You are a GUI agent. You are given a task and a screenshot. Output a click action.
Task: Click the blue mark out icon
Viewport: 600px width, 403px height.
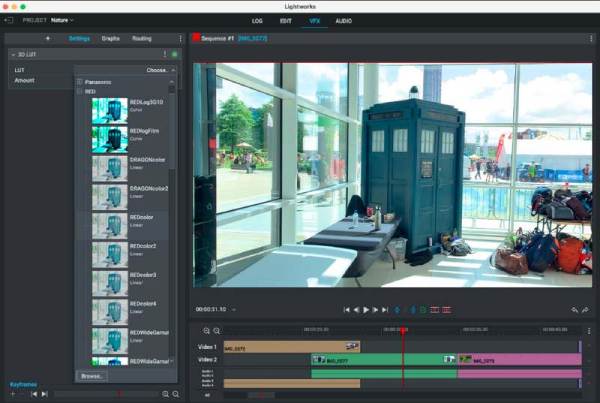(412, 310)
